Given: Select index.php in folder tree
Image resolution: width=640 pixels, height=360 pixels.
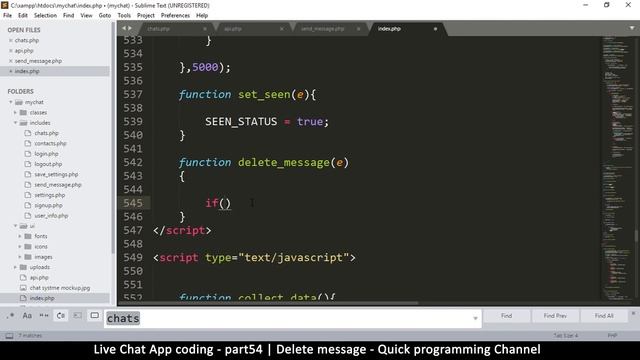Looking at the screenshot, I should (x=42, y=298).
